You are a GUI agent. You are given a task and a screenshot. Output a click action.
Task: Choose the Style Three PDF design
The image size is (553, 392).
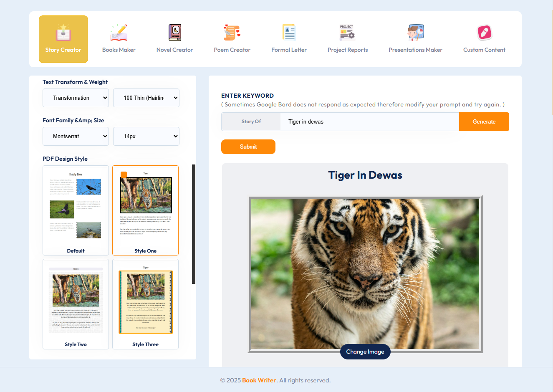tap(145, 303)
